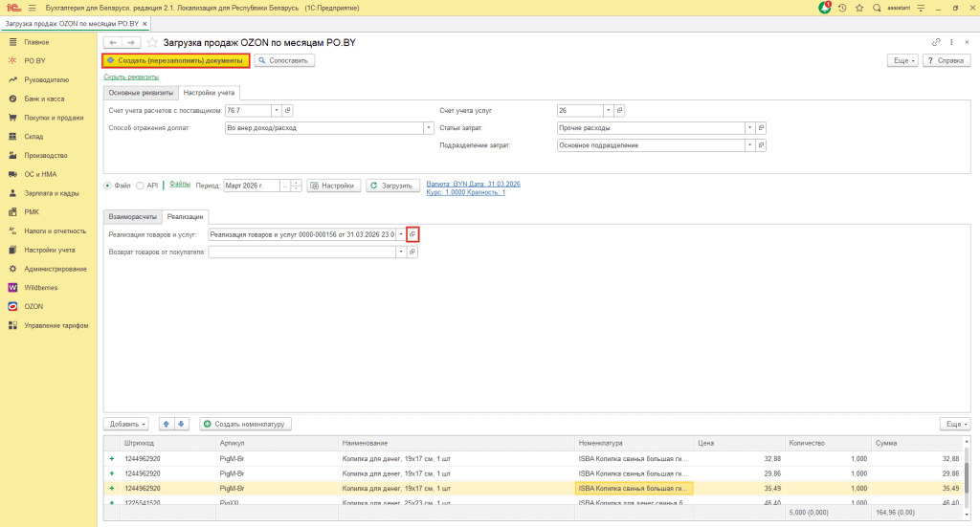Open the Банк и касса sidebar section
980x527 pixels.
pos(44,99)
